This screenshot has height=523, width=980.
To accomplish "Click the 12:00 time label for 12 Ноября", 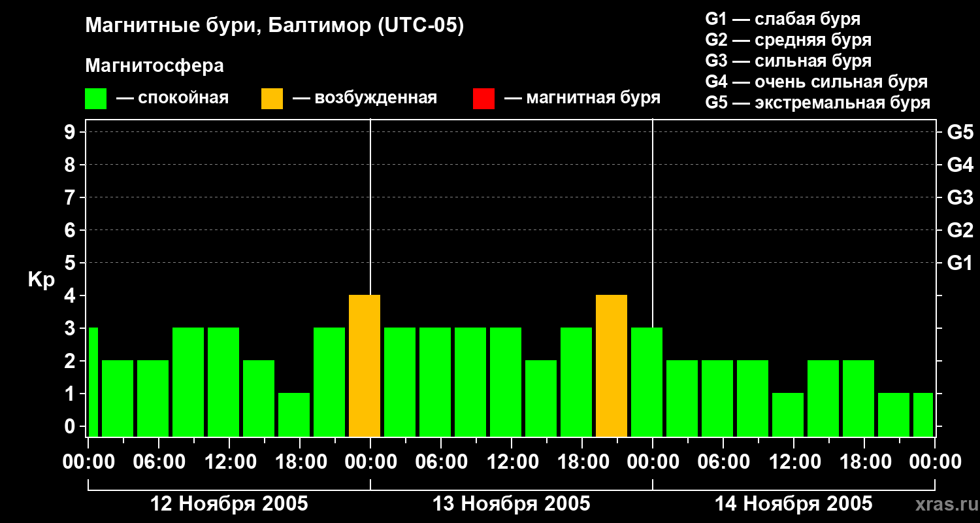I will tap(229, 462).
